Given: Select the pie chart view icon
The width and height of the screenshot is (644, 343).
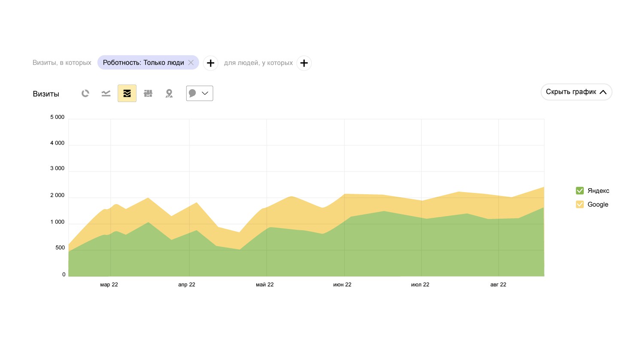Looking at the screenshot, I should coord(85,93).
